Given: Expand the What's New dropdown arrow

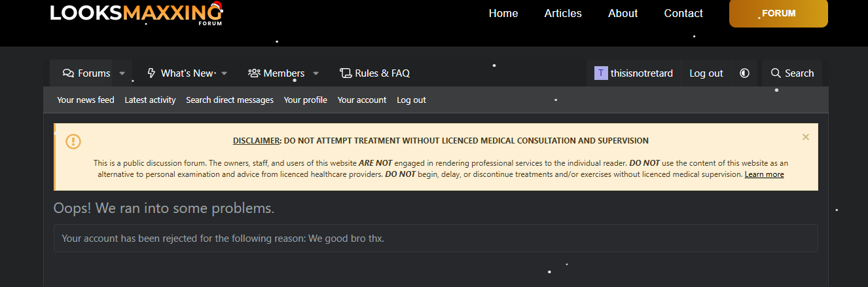Looking at the screenshot, I should (225, 73).
